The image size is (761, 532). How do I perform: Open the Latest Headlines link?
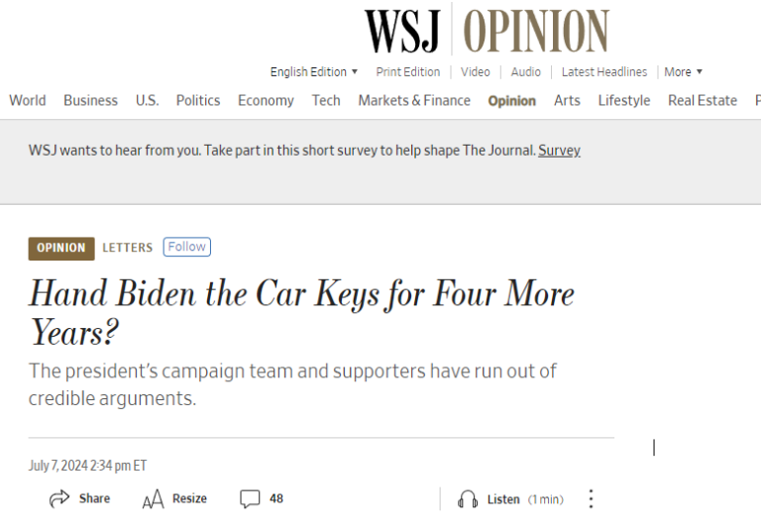(x=603, y=72)
